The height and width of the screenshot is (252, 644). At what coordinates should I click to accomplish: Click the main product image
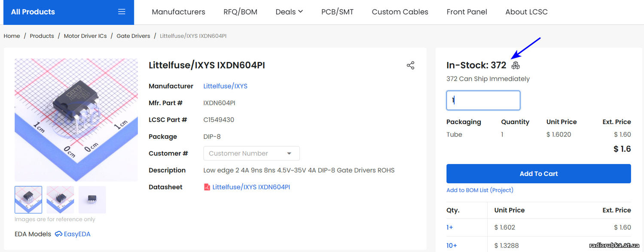76,120
